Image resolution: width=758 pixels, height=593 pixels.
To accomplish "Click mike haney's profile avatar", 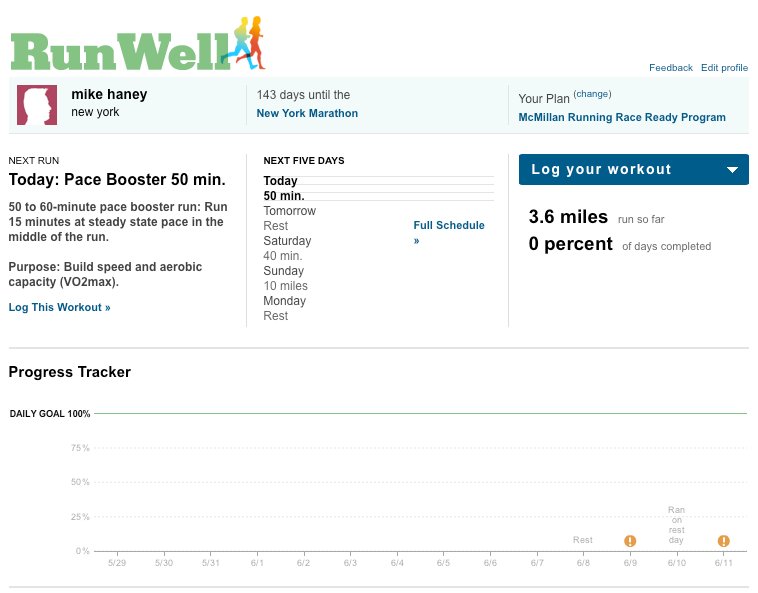I will [37, 104].
